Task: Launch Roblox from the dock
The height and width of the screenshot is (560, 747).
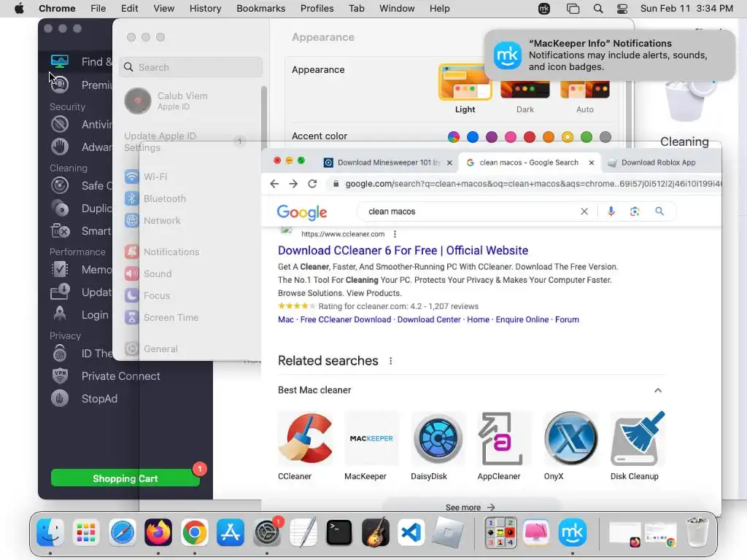Action: 447,532
